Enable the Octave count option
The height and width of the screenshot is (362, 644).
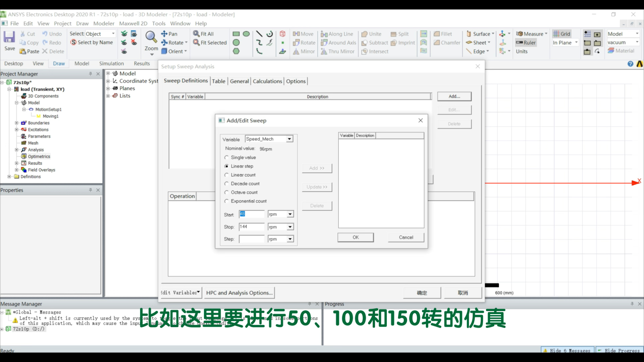tap(227, 192)
